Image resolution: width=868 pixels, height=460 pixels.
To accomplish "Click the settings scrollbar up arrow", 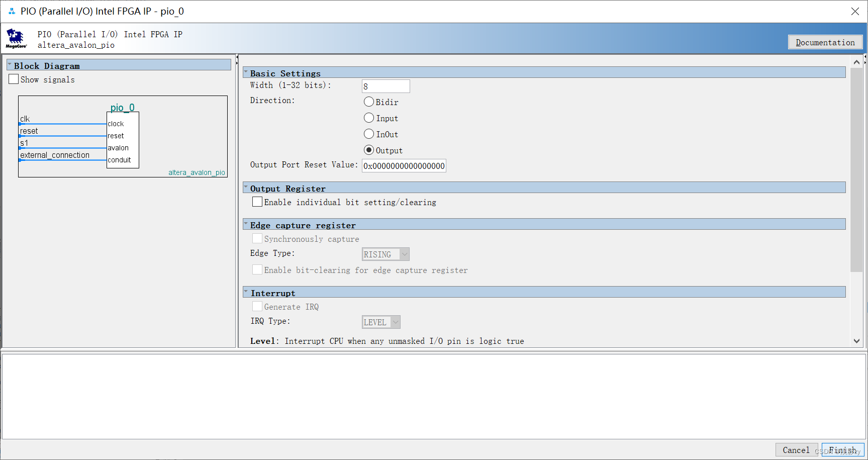I will 857,62.
